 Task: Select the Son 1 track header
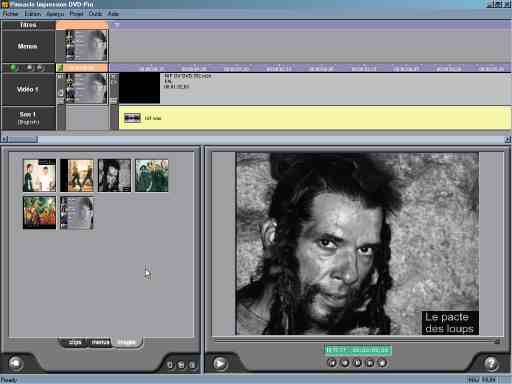click(x=28, y=118)
